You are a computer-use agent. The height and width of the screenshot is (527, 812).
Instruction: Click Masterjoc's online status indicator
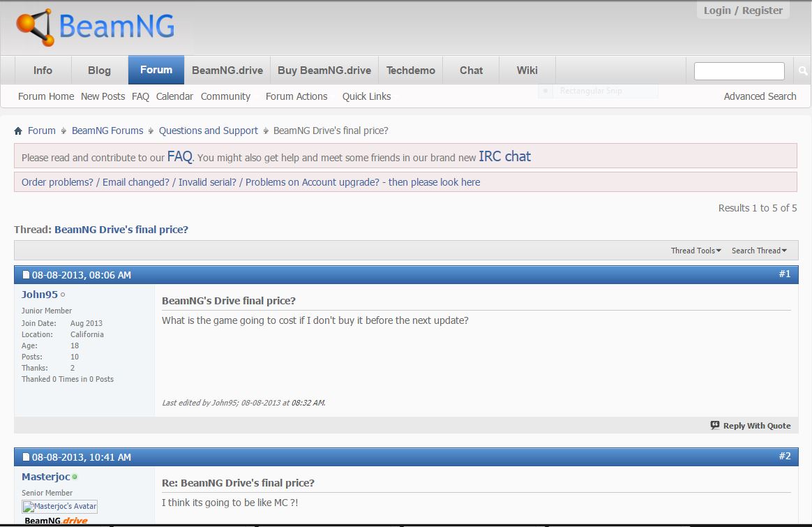pyautogui.click(x=75, y=477)
